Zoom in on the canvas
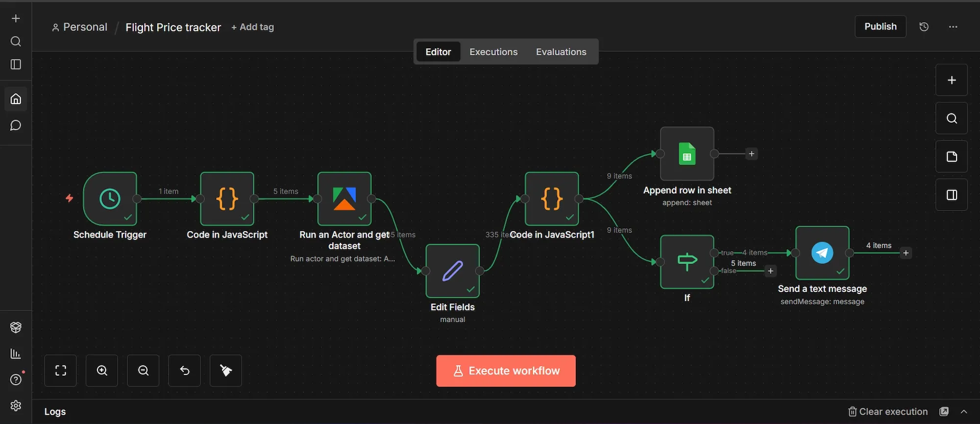Screen dimensions: 980x424 pos(102,371)
